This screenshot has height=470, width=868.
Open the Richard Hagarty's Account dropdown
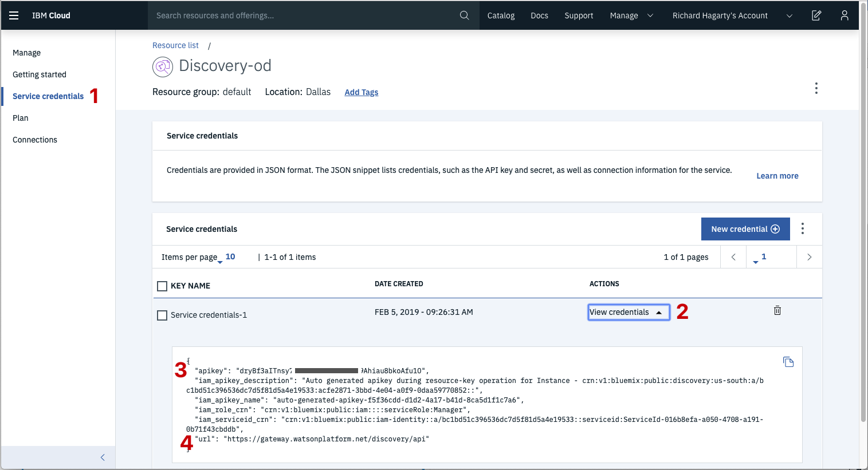(x=732, y=15)
